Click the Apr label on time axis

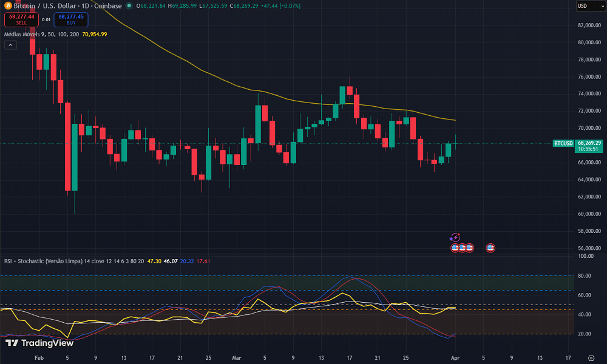pyautogui.click(x=455, y=358)
